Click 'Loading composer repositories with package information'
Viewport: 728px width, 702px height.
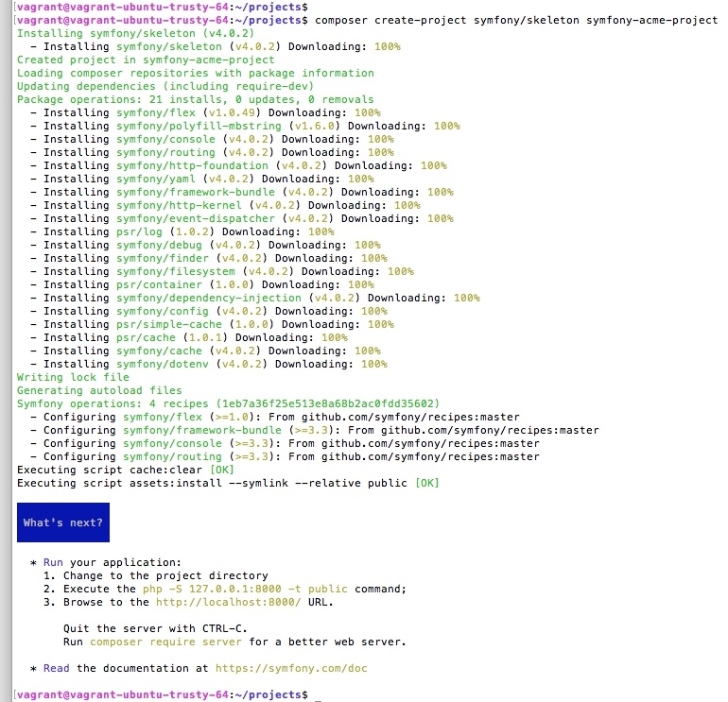(196, 74)
